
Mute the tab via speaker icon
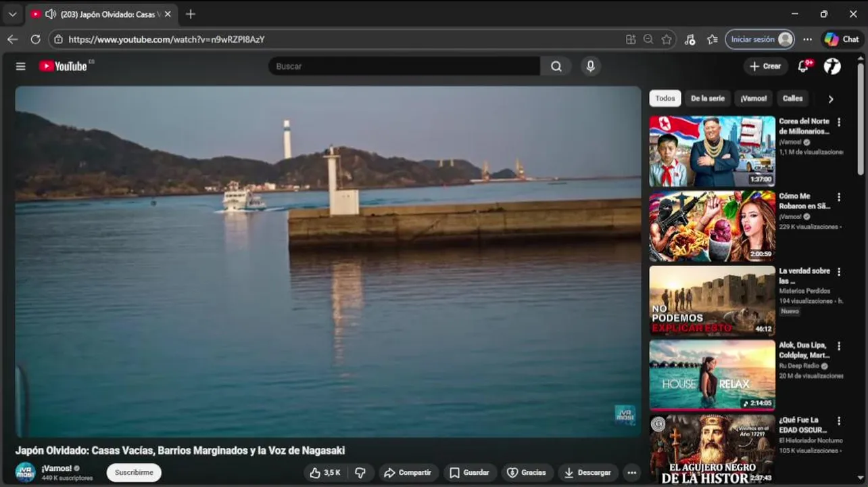(x=50, y=14)
